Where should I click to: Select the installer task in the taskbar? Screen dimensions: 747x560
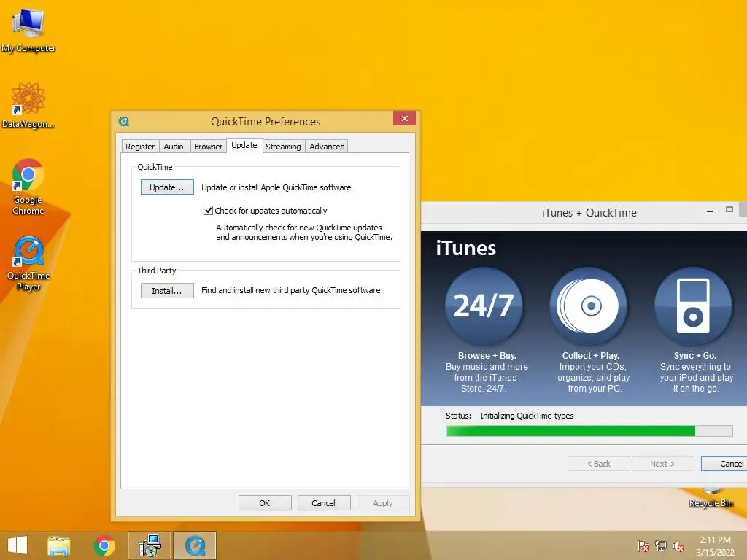point(150,545)
